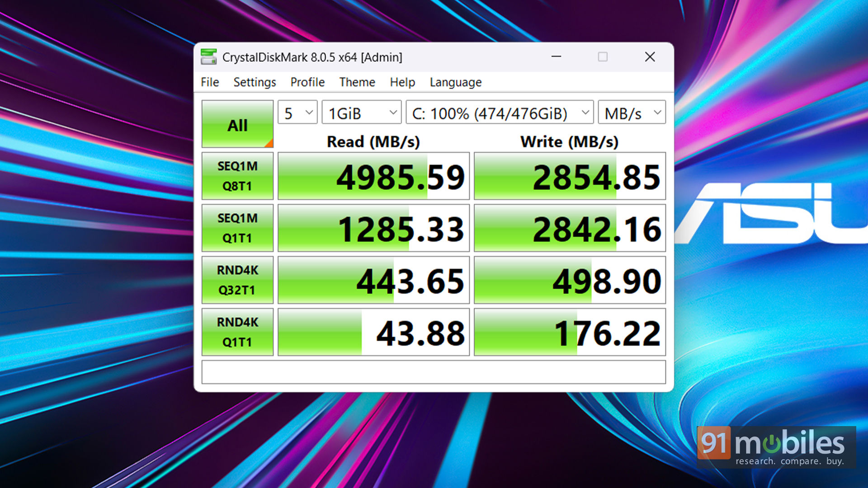Open the Profile menu

[x=307, y=82]
